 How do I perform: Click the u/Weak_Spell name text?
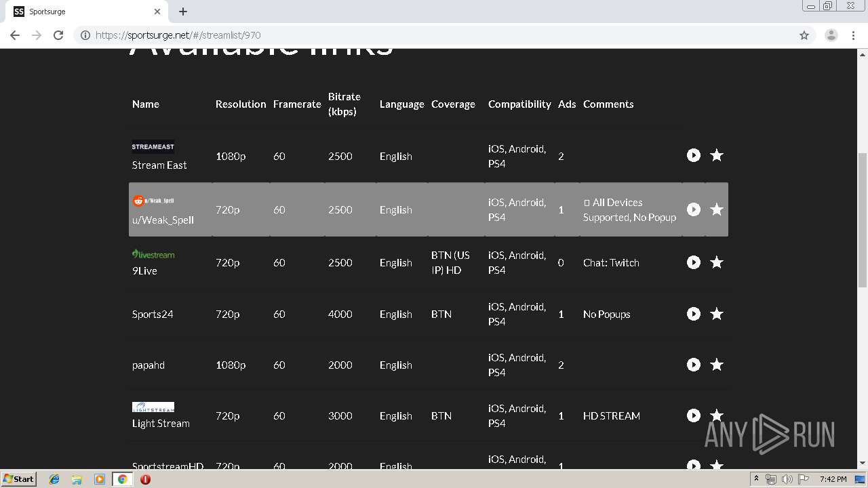click(163, 220)
